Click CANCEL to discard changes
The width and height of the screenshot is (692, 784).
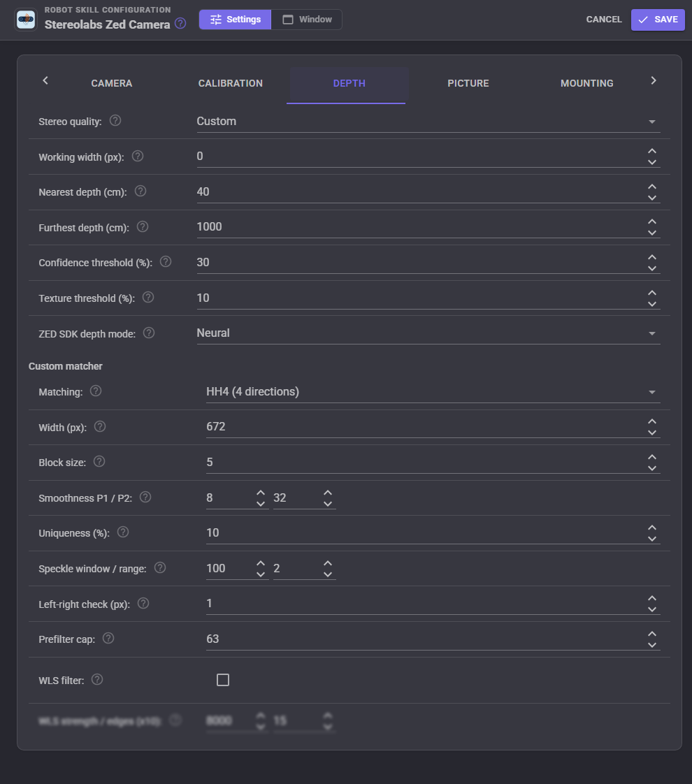(x=604, y=20)
